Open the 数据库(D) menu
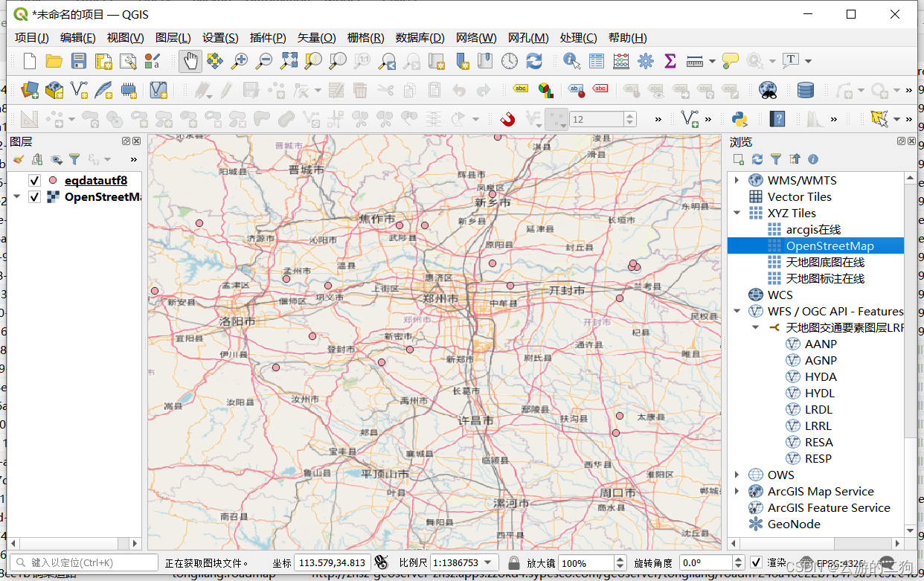Viewport: 924px width, 581px height. click(x=420, y=38)
